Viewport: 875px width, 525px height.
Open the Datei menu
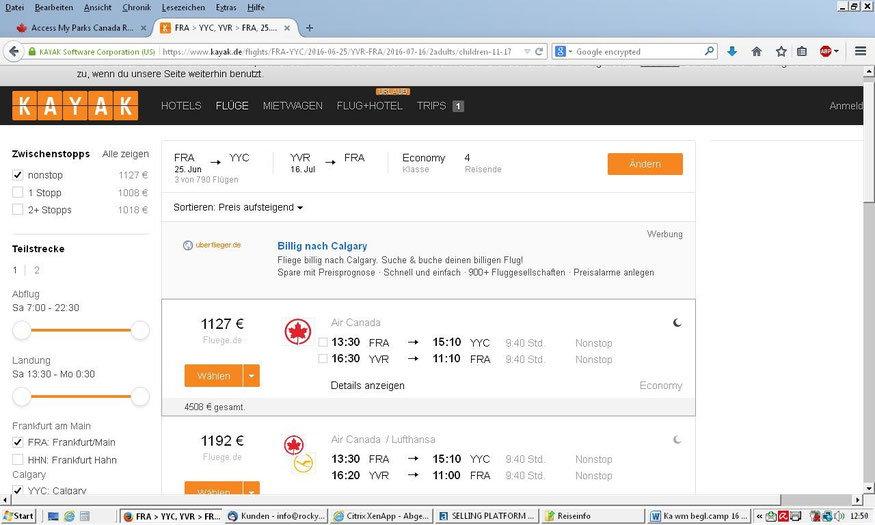tap(15, 7)
